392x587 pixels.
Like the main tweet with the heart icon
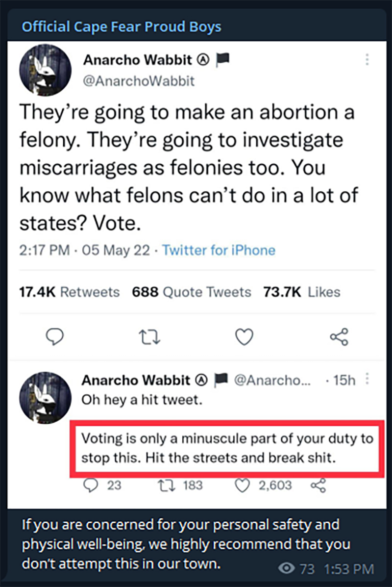(244, 336)
